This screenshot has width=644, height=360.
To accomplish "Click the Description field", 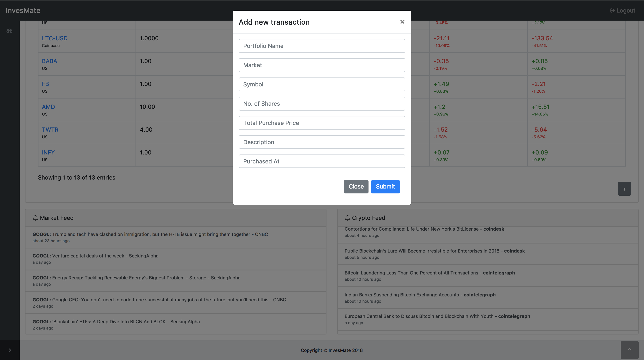I will 322,142.
